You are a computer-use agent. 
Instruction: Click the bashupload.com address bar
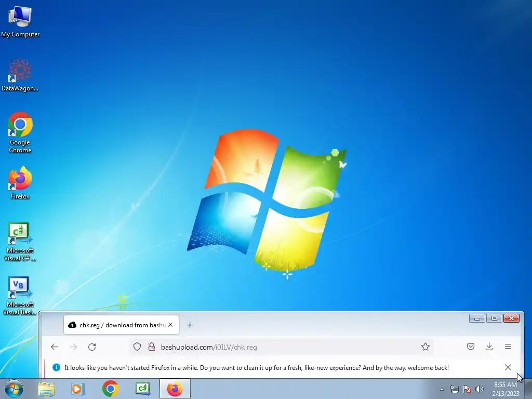pyautogui.click(x=282, y=347)
